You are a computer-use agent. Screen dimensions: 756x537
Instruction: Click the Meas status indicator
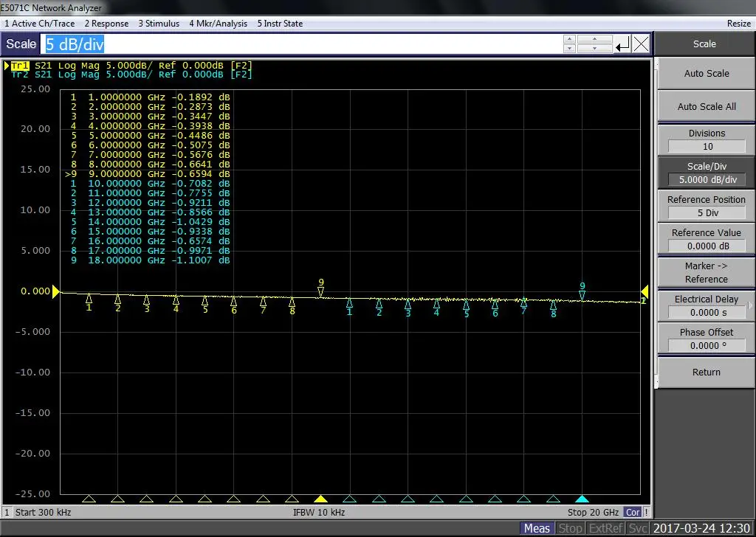coord(537,528)
